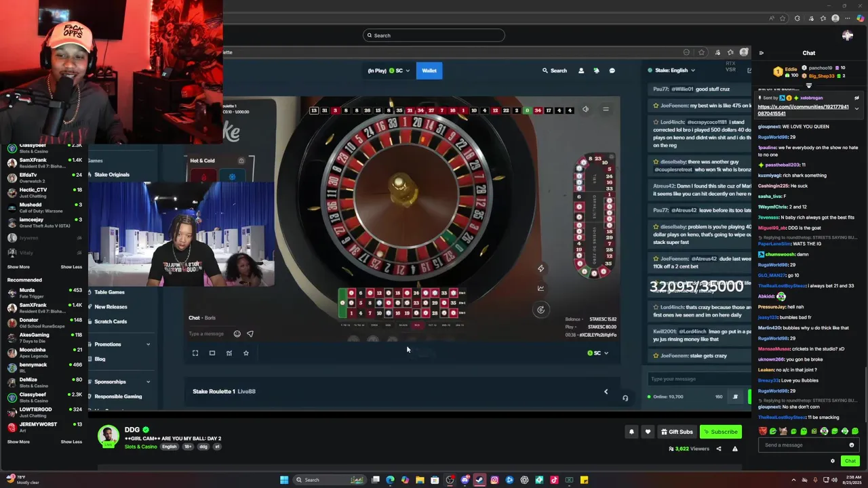Select the Hot numbers flame toggle
The image size is (868, 488).
[203, 177]
